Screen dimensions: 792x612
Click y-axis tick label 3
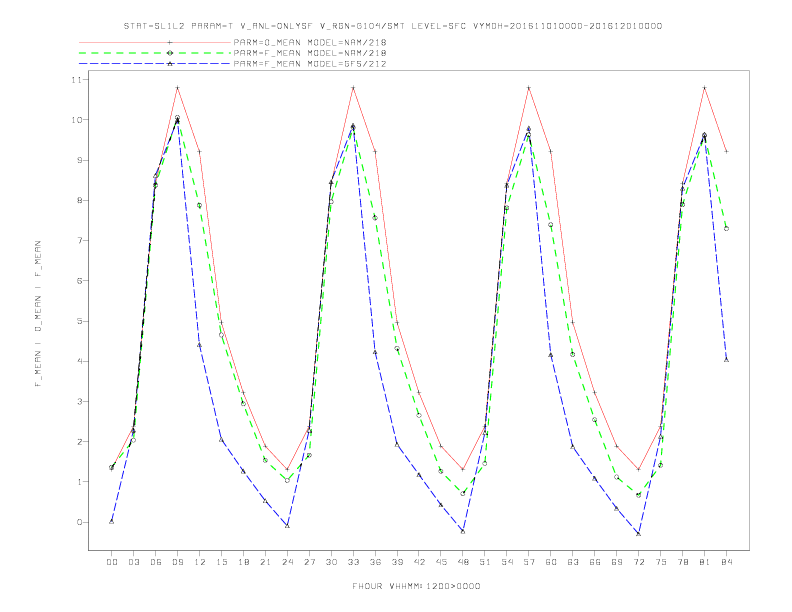pos(79,401)
